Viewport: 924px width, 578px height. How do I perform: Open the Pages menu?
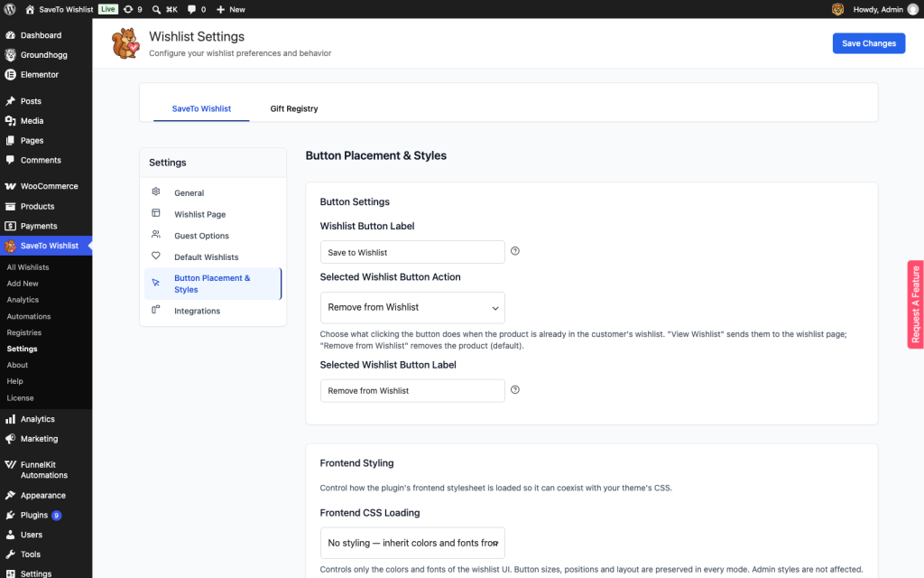pyautogui.click(x=46, y=140)
